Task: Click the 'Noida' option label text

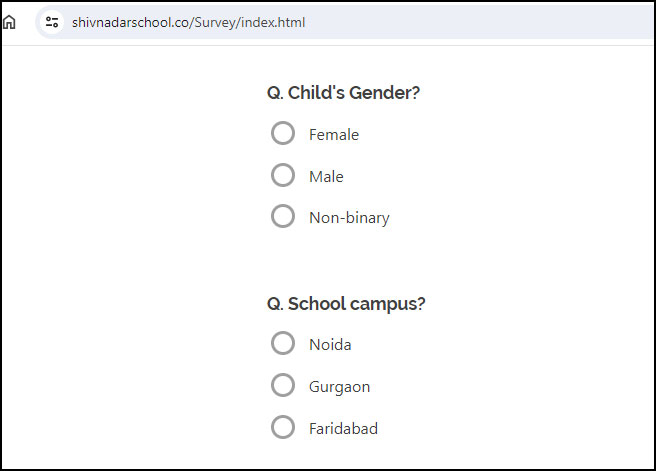Action: click(x=330, y=345)
